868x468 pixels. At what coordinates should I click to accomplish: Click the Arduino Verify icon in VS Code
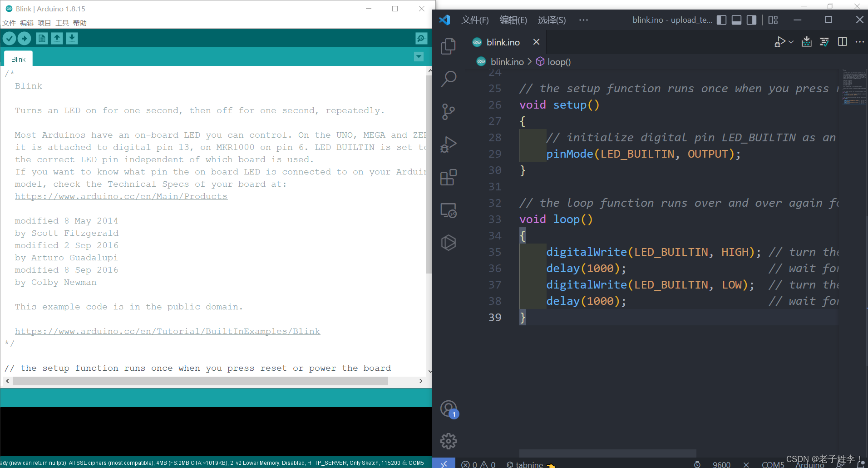824,42
